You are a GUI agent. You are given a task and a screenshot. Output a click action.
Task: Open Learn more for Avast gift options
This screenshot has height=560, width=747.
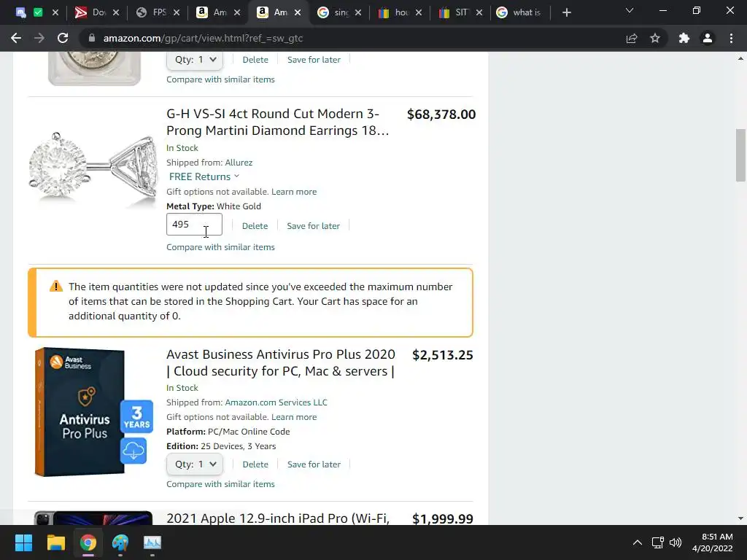click(x=294, y=417)
